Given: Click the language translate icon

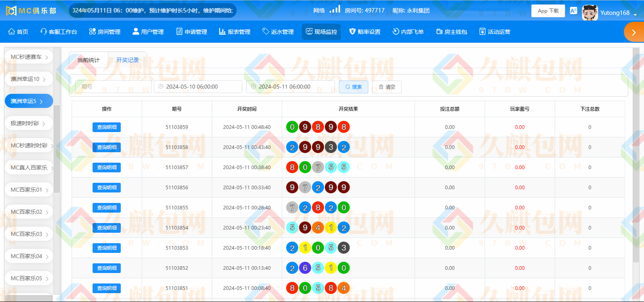Looking at the screenshot, I should point(574,11).
